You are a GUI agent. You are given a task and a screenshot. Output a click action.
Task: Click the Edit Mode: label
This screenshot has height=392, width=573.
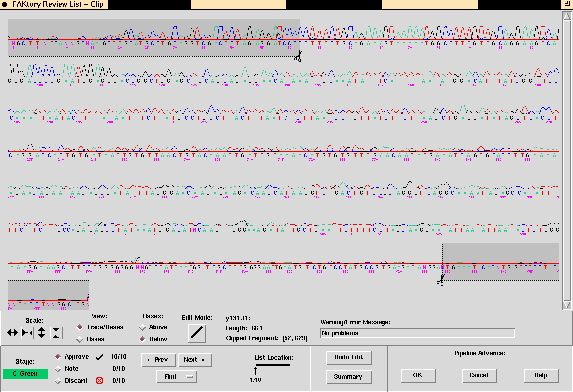point(197,318)
